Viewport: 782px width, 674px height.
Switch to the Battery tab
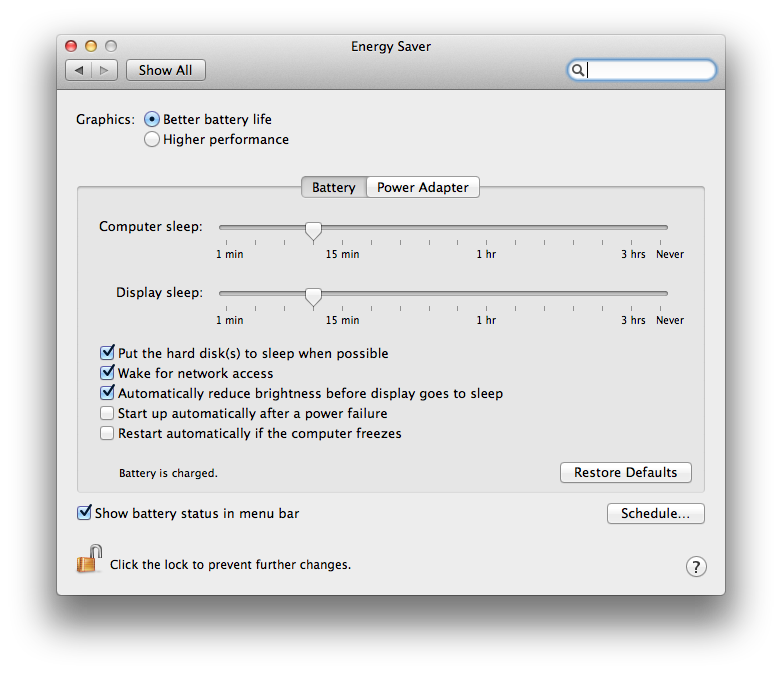coord(334,187)
